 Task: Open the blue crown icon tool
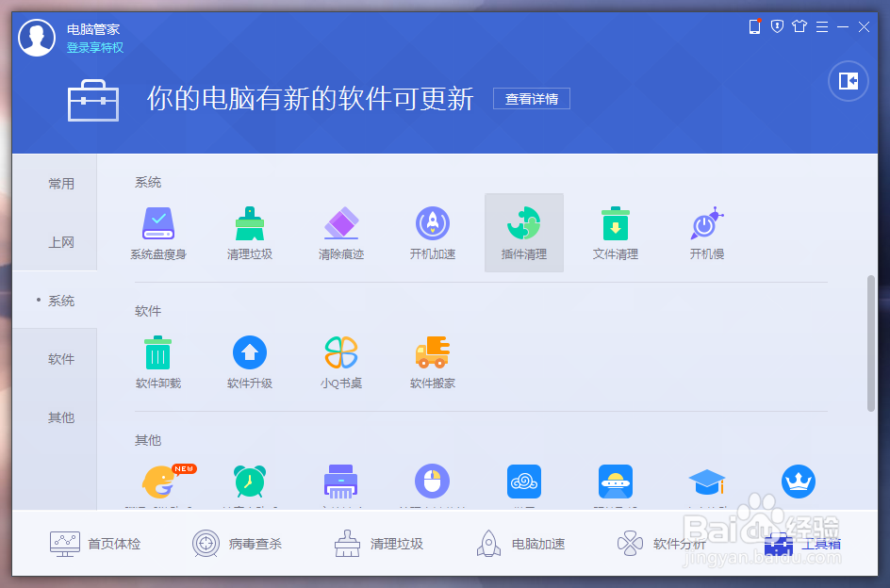(x=798, y=482)
